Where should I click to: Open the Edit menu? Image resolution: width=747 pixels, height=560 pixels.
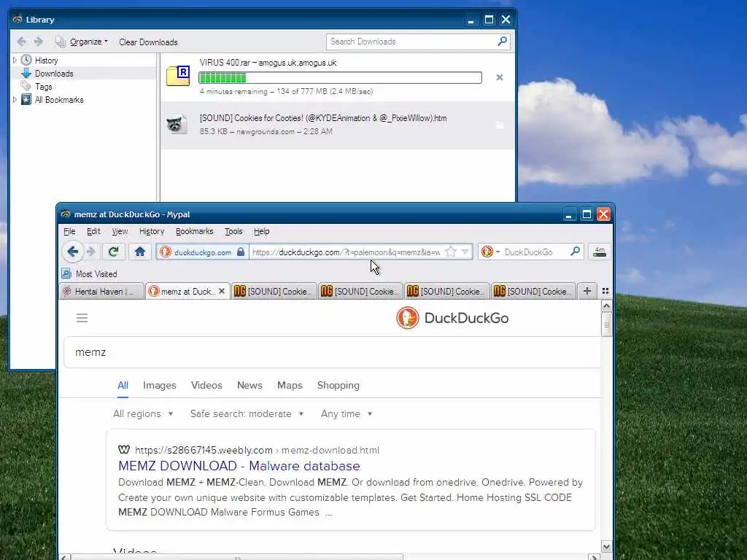[93, 231]
